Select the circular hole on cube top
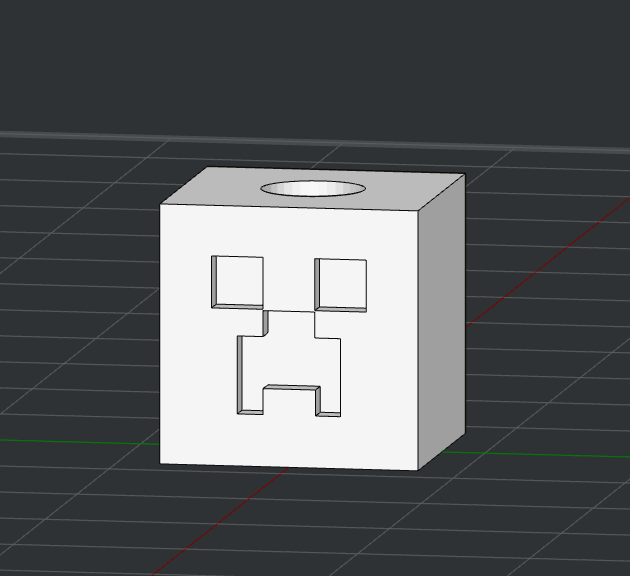The width and height of the screenshot is (630, 576). point(313,188)
